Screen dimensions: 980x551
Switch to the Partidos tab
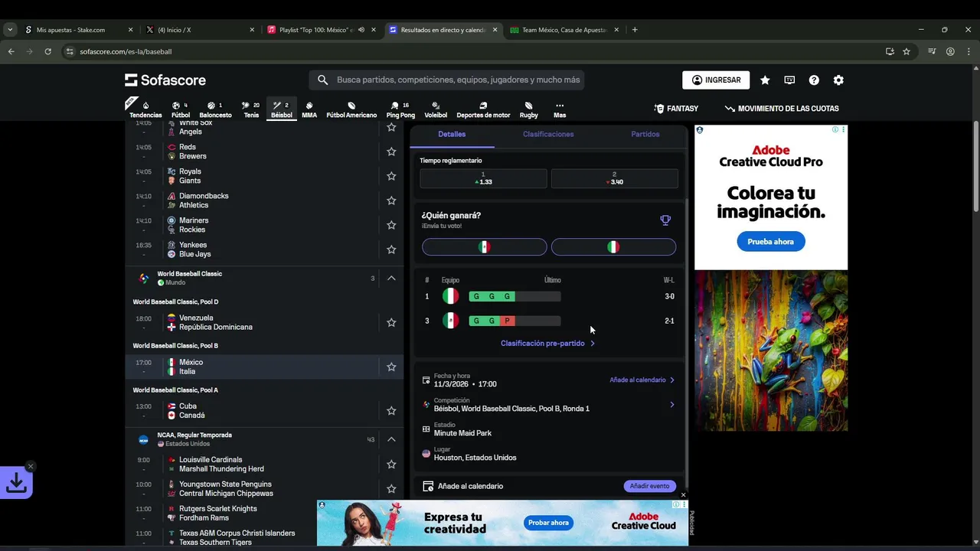[645, 135]
